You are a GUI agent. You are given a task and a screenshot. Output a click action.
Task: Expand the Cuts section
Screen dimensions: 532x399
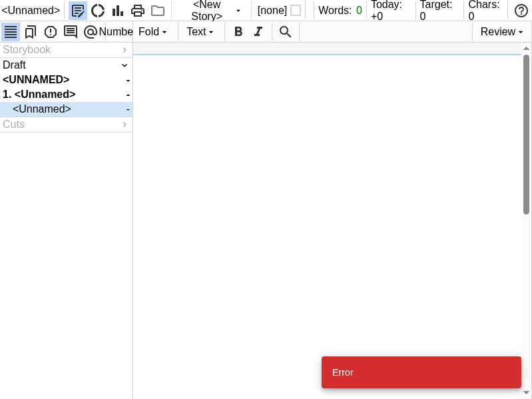(66, 124)
